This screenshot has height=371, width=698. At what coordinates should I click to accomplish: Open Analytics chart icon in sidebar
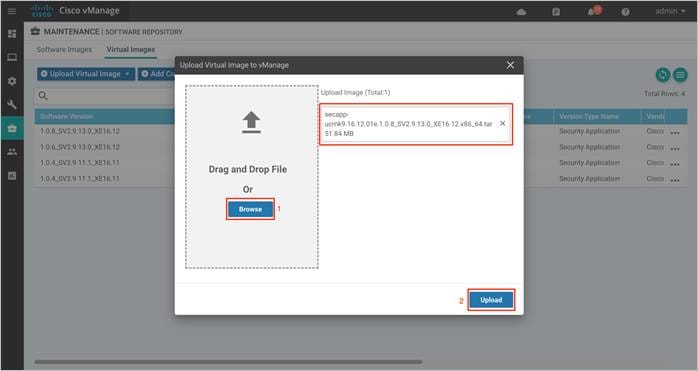[x=12, y=175]
